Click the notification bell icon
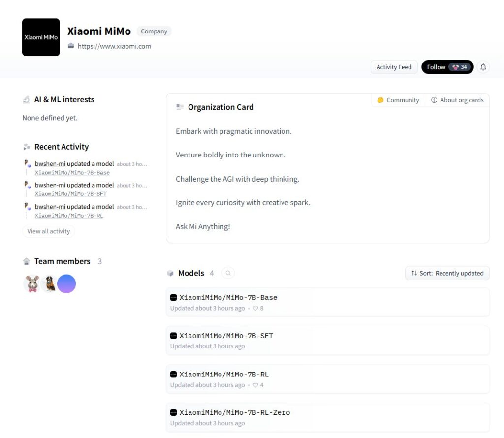This screenshot has height=438, width=504. coord(483,67)
